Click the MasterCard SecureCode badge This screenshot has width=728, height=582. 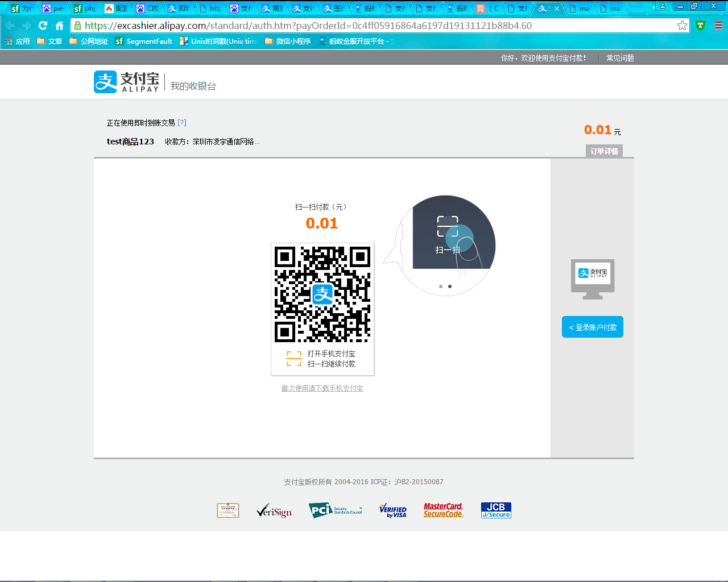pos(444,510)
